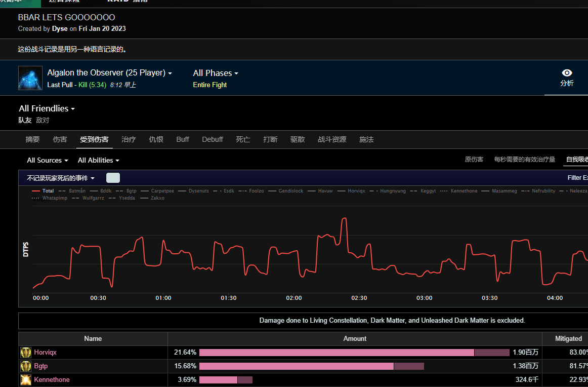This screenshot has width=588, height=387.
Task: Click Horviqx's paladin class icon
Action: [x=25, y=353]
